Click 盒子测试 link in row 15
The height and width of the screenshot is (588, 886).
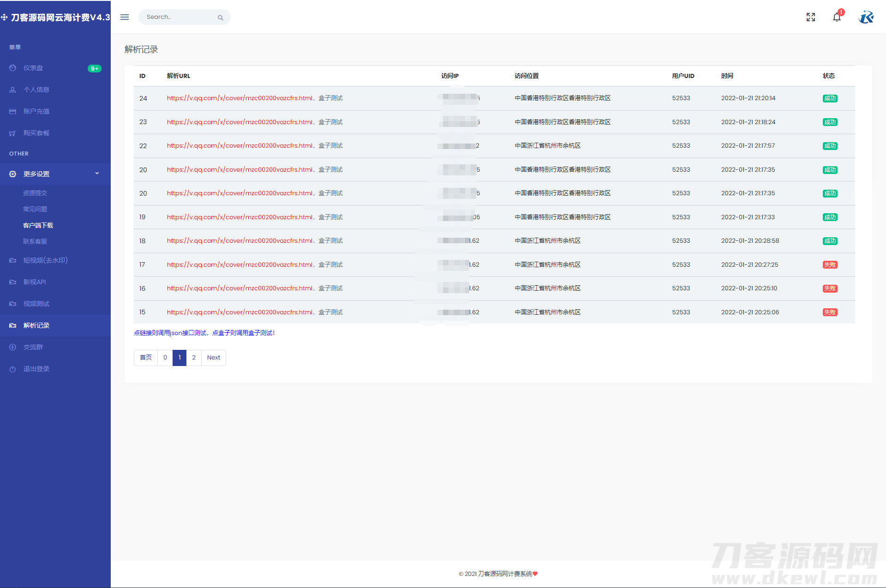click(330, 312)
